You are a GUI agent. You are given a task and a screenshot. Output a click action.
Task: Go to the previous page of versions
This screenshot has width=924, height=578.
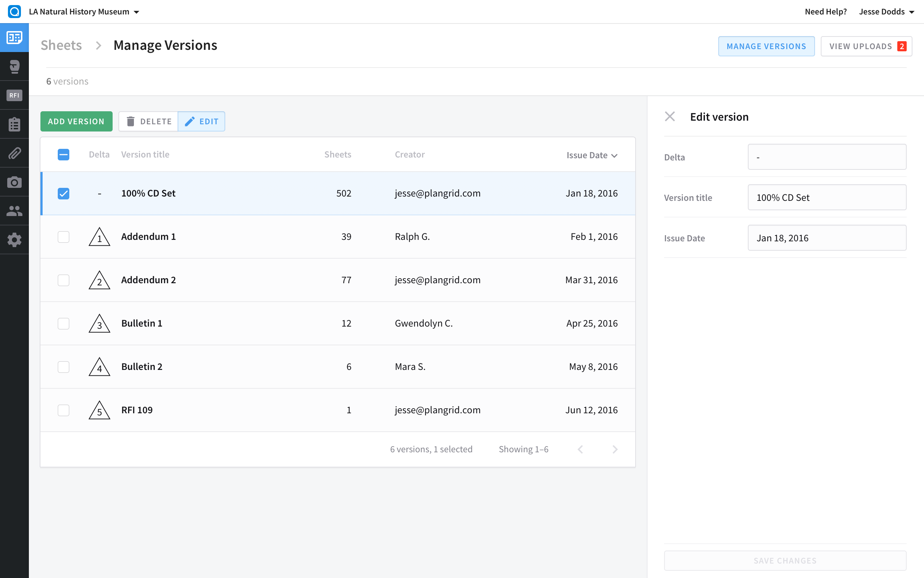point(580,449)
